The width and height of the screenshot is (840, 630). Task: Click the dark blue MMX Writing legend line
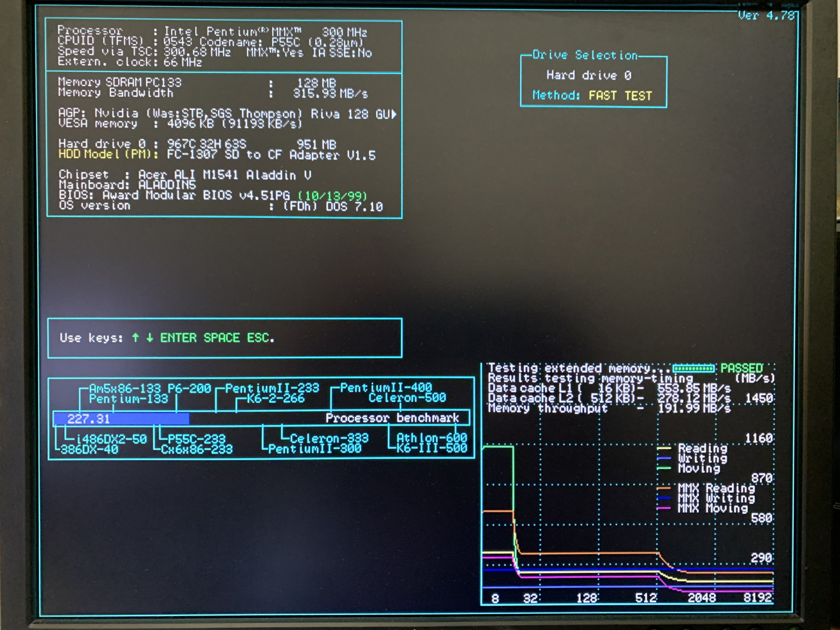tap(664, 498)
